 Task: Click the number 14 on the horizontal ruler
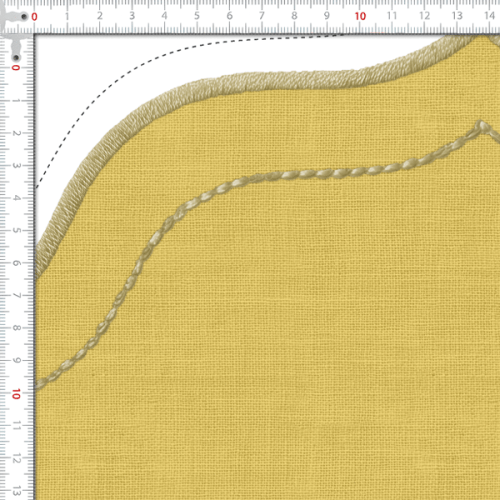pyautogui.click(x=489, y=16)
